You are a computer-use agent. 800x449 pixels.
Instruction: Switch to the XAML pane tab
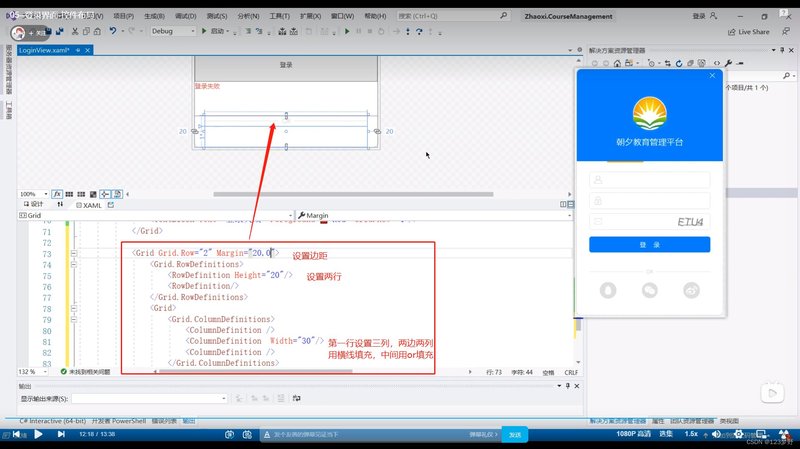pos(89,205)
